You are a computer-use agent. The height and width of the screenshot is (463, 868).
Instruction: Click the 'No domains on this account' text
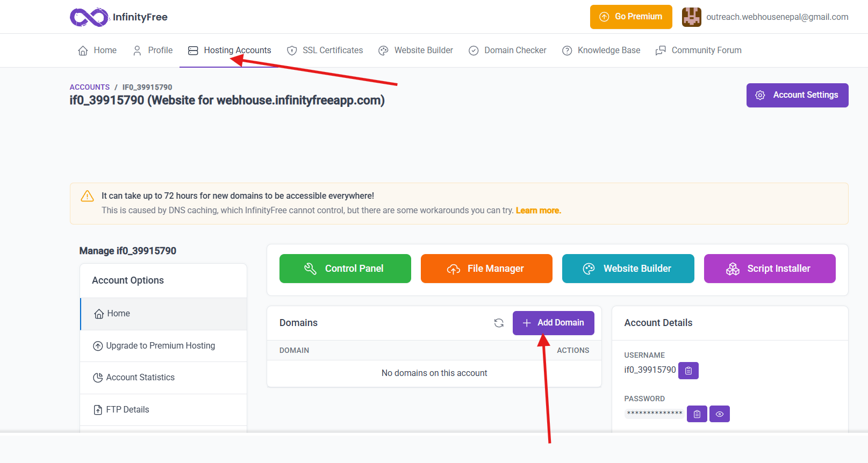(434, 373)
